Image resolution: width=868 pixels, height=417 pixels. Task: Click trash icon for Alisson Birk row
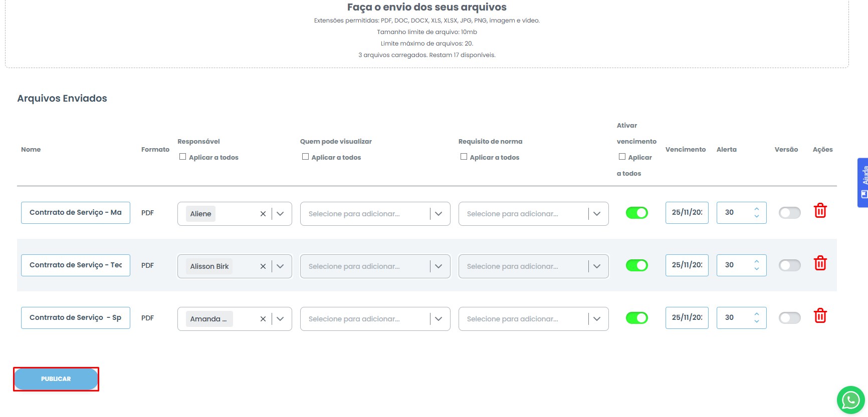[820, 263]
